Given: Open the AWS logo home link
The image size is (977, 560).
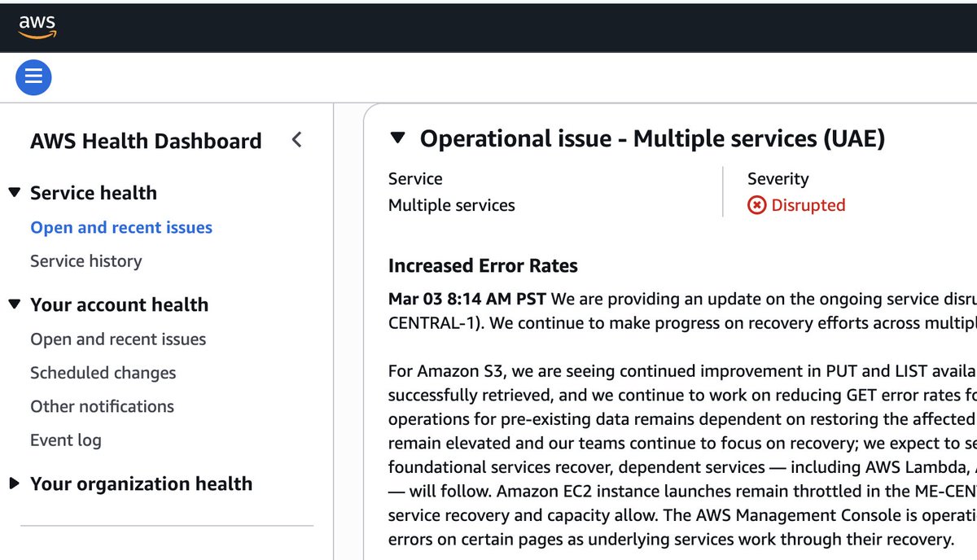Looking at the screenshot, I should coord(37,27).
